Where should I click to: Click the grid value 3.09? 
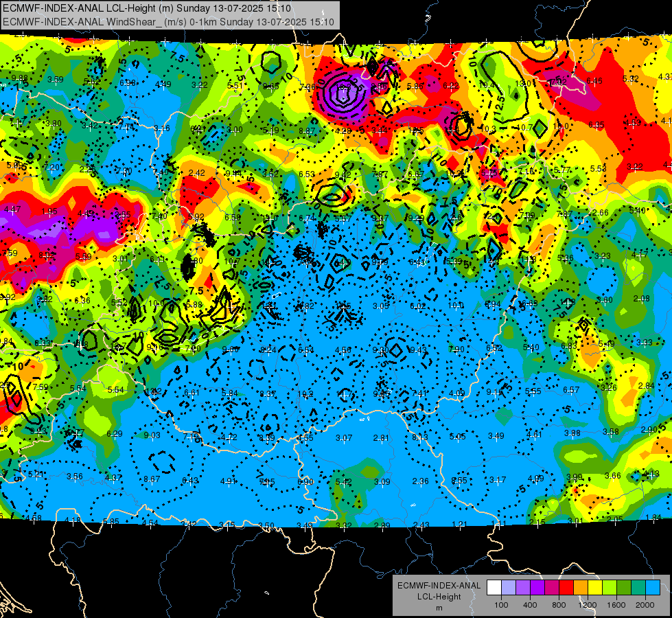pos(382,481)
